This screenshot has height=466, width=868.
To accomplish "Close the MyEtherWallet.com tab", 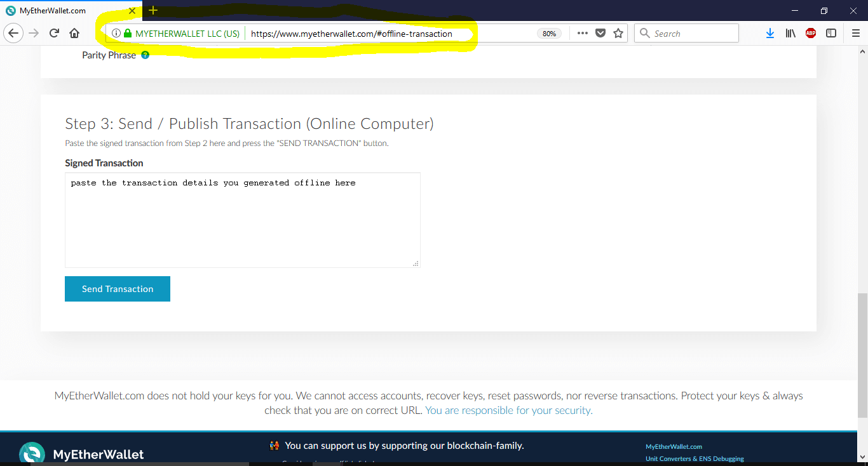I will (132, 11).
